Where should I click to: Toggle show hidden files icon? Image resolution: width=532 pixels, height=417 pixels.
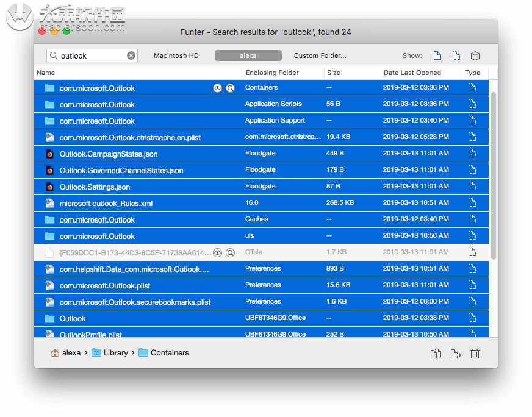tap(456, 55)
